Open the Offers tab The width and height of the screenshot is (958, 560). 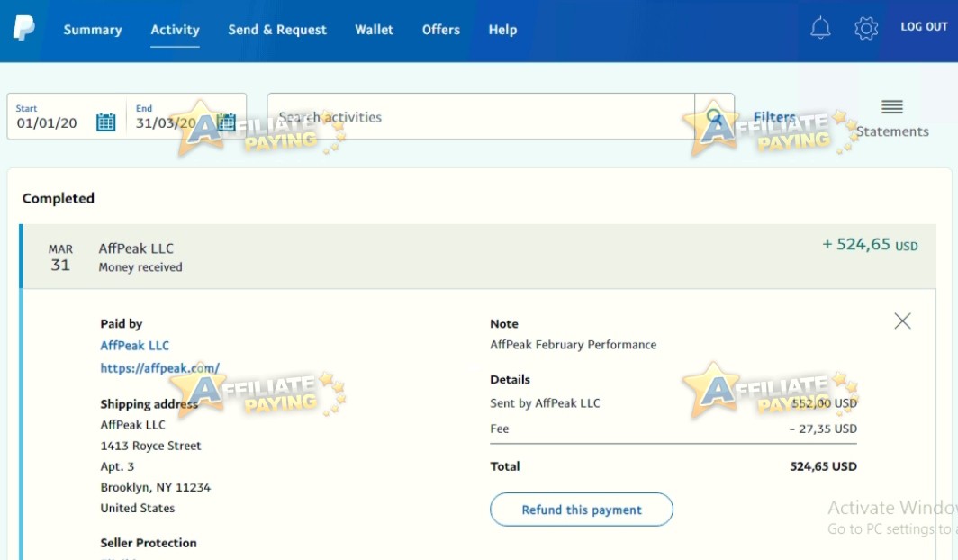tap(440, 30)
